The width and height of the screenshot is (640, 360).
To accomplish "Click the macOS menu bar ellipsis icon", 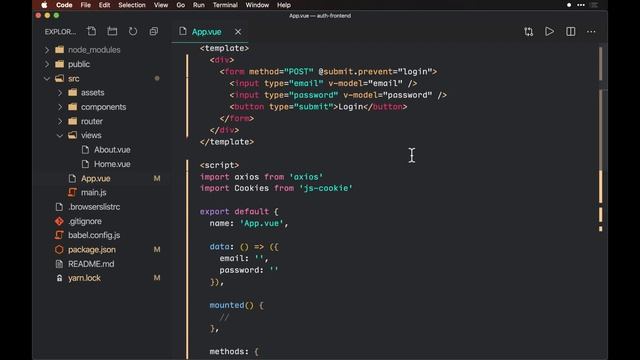I will [x=581, y=5].
